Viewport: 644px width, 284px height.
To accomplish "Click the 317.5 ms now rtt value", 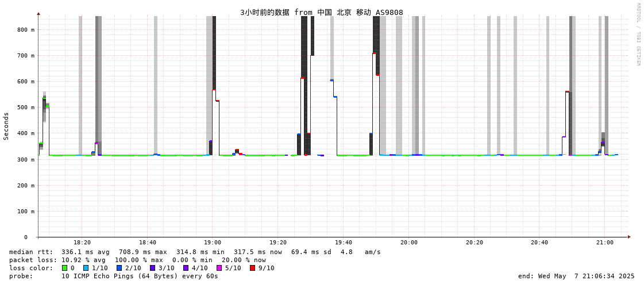I will [x=258, y=252].
